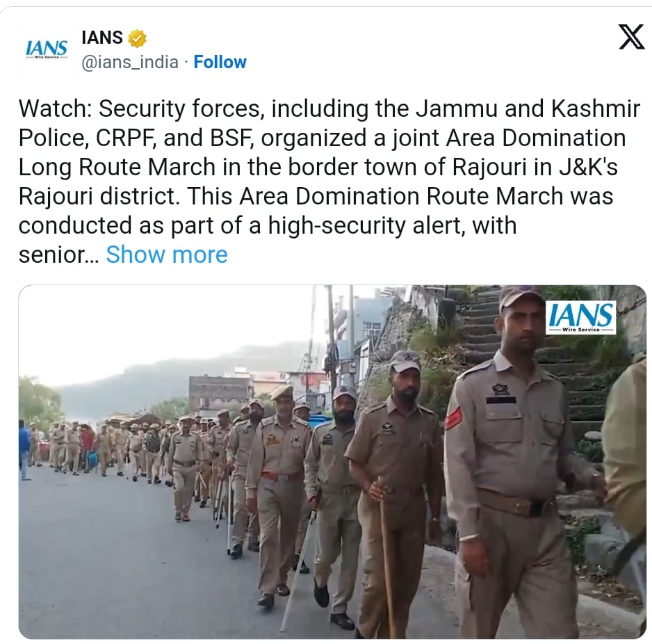Click the gold verified badge beside IANS

137,38
